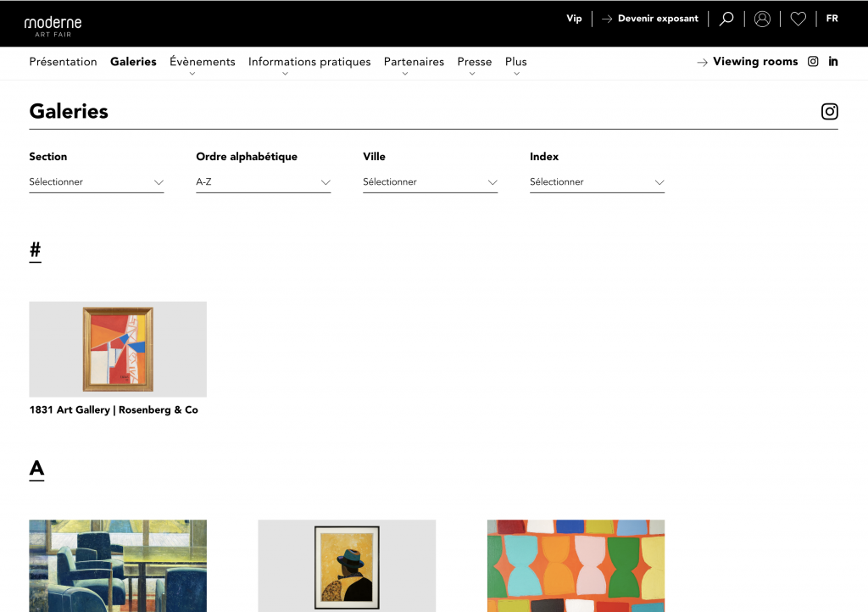Click the Moderne Art Fair logo
The width and height of the screenshot is (868, 612).
(x=53, y=24)
